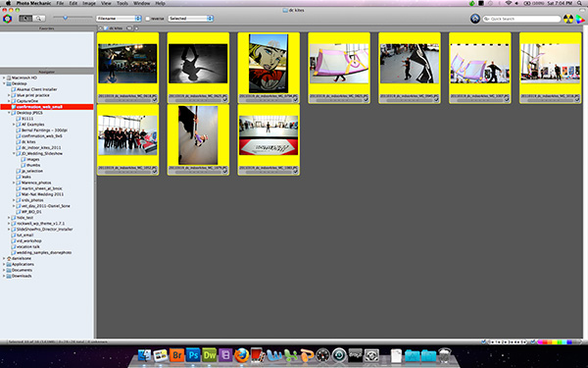Open Firefox from the dock
This screenshot has width=588, height=368.
(x=241, y=354)
